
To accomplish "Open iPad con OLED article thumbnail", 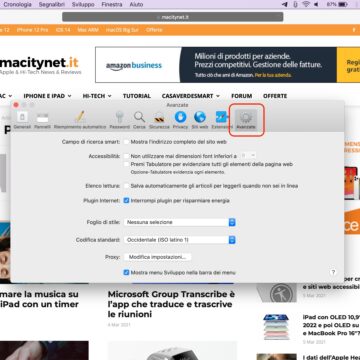I will (x=276, y=327).
